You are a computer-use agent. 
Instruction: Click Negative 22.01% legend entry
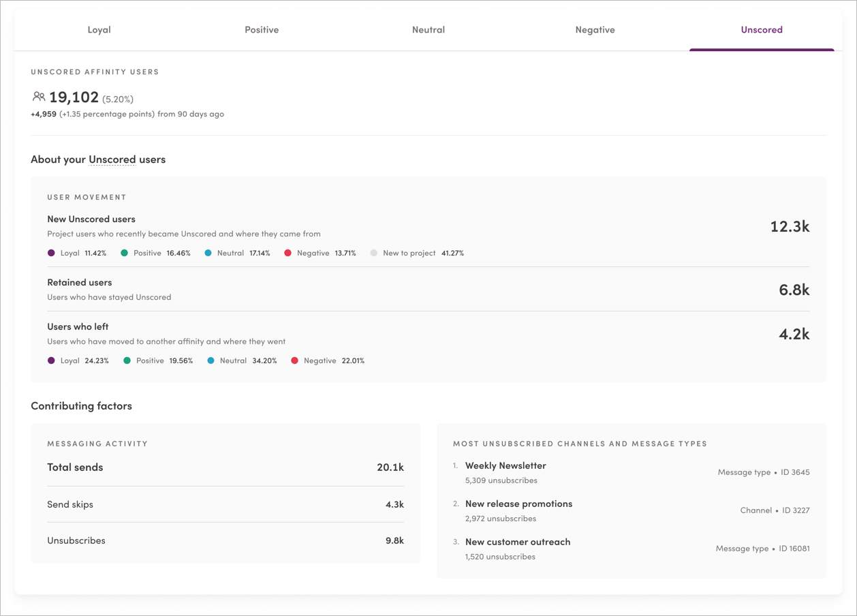(x=328, y=360)
